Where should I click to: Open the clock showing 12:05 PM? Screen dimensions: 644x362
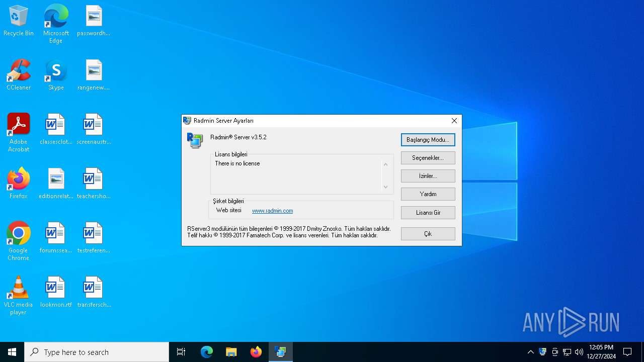tap(601, 352)
